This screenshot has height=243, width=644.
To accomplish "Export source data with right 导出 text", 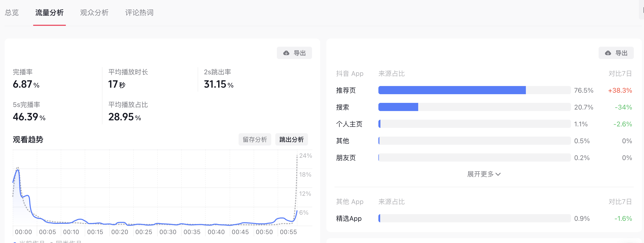I will pos(622,53).
